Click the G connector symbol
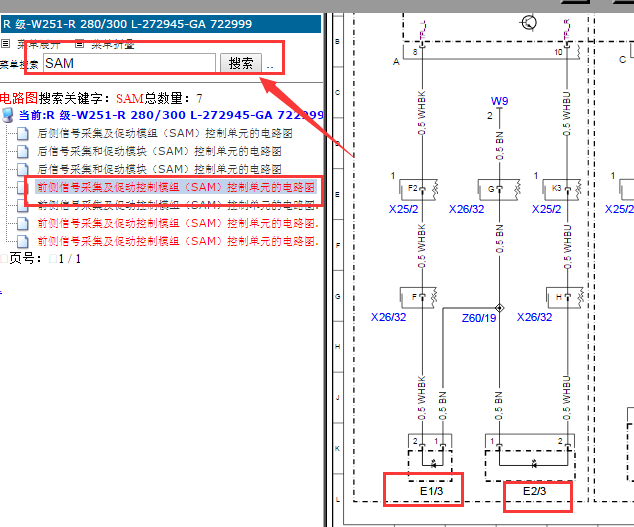The image size is (634, 527). pos(499,189)
